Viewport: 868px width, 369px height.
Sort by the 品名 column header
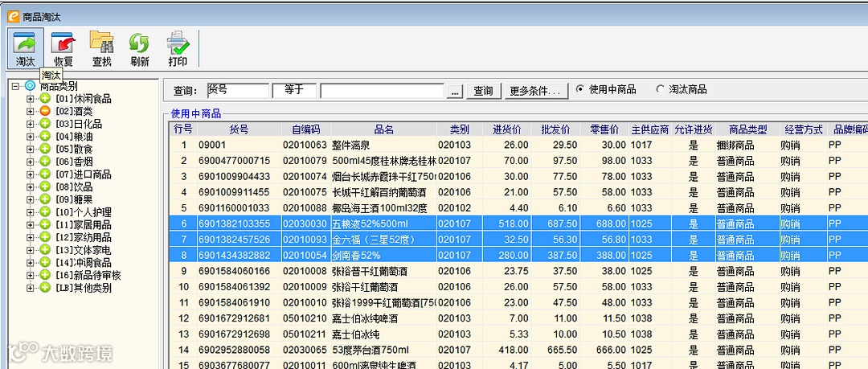(383, 129)
